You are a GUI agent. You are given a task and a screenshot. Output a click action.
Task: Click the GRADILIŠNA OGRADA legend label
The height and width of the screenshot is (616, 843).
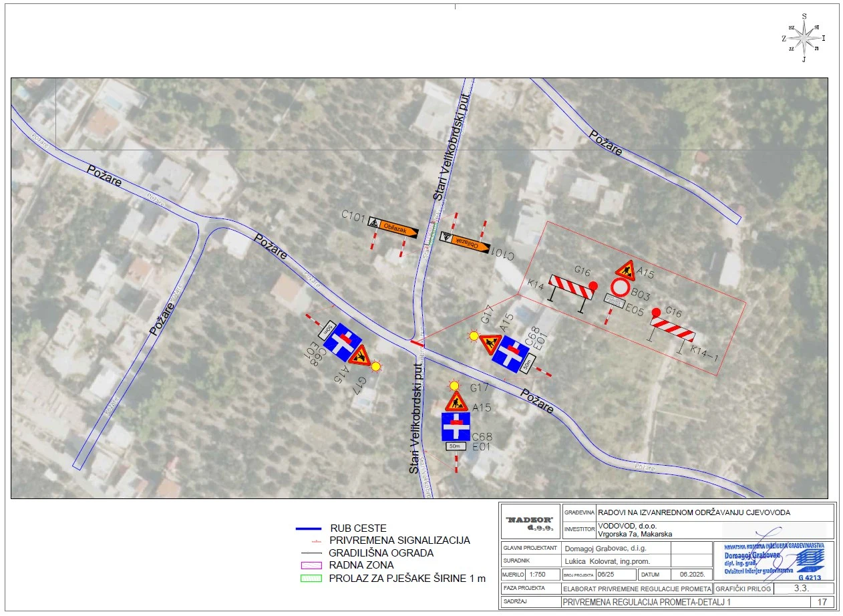click(381, 553)
